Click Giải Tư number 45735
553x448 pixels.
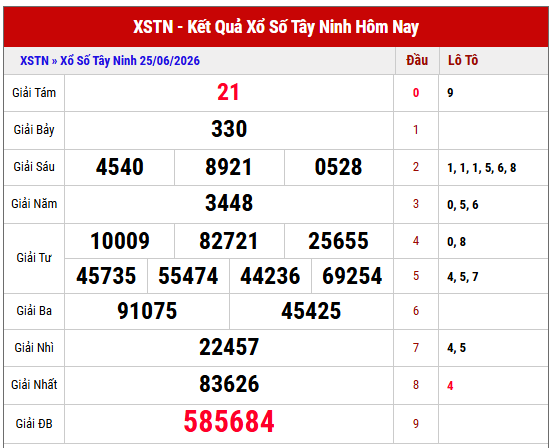pyautogui.click(x=106, y=276)
